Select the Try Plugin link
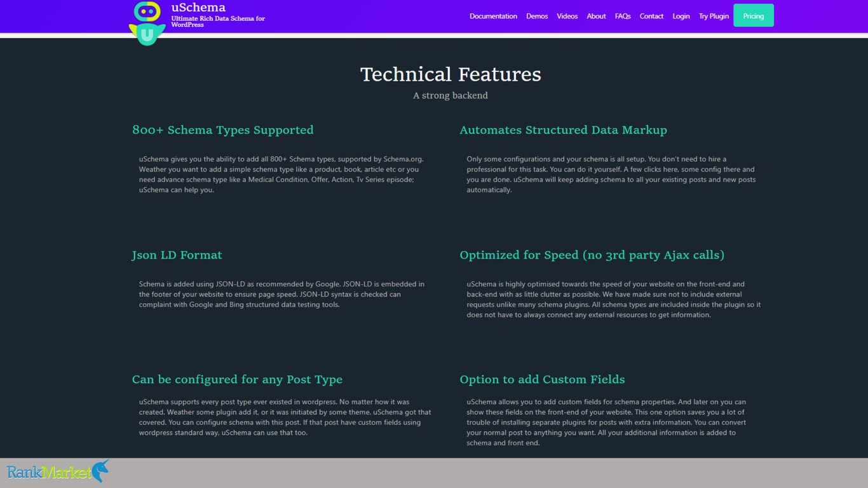 pyautogui.click(x=714, y=16)
